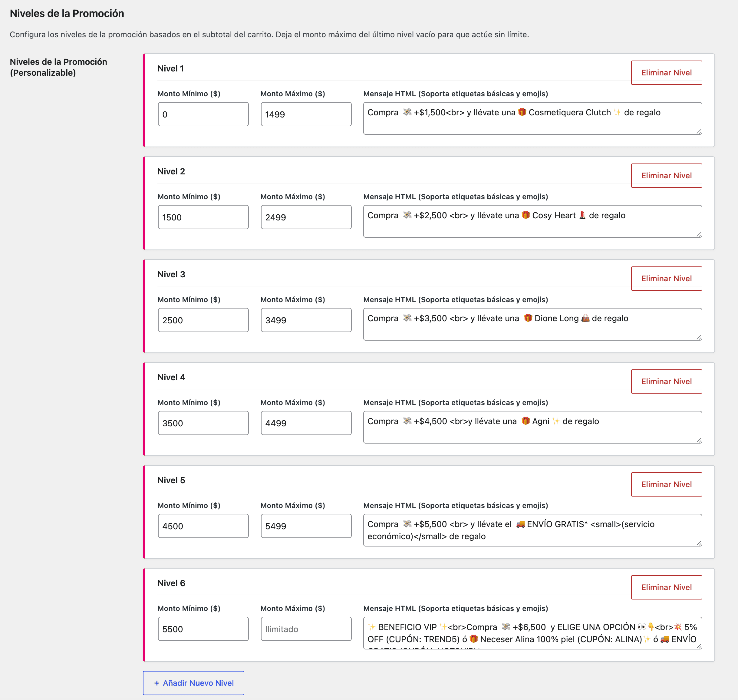Click Mensaje HTML label in Nivel 2
Image resolution: width=738 pixels, height=700 pixels.
[x=456, y=196]
